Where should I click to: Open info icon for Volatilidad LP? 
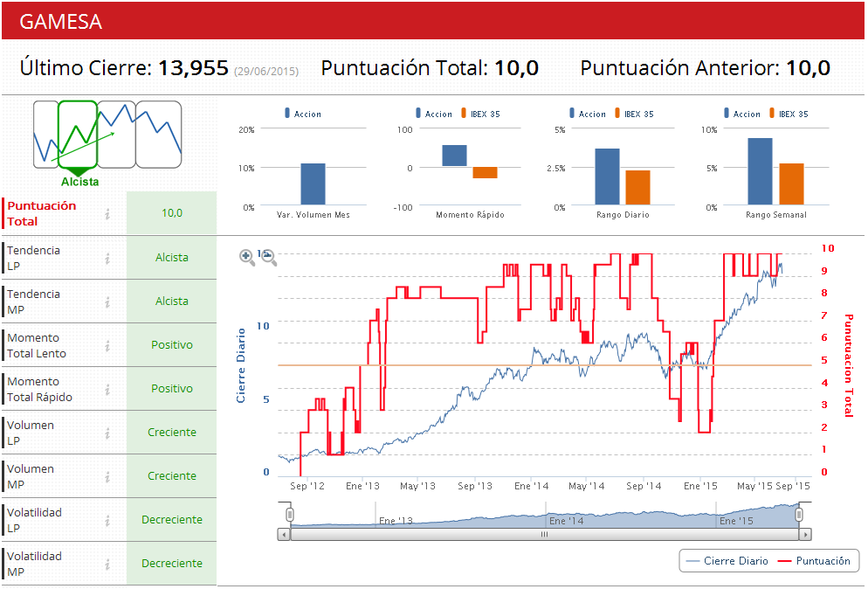tap(107, 521)
